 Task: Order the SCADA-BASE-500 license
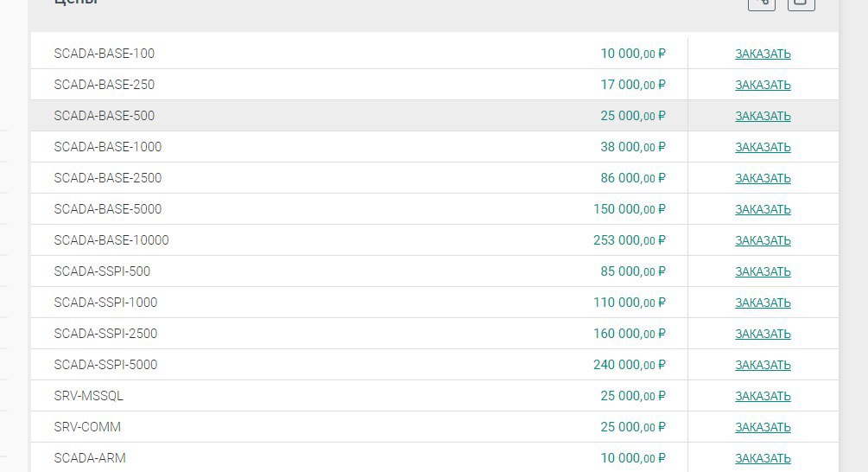coord(763,116)
